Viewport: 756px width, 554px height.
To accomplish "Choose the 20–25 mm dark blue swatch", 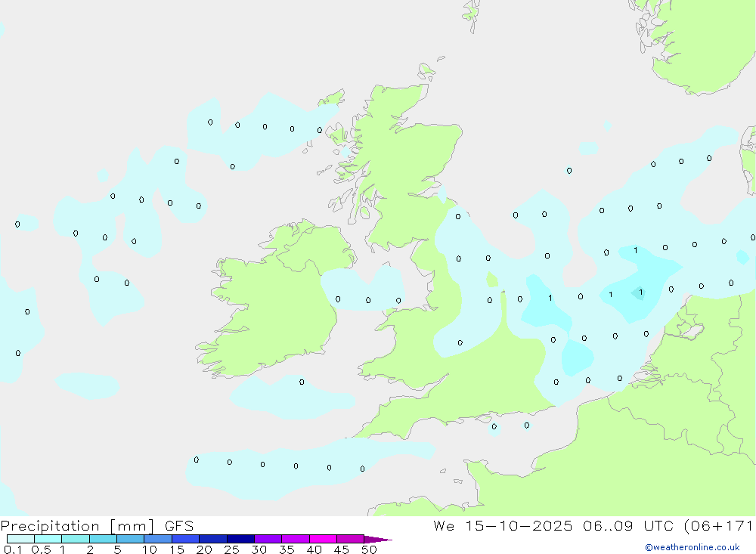I will (x=213, y=539).
